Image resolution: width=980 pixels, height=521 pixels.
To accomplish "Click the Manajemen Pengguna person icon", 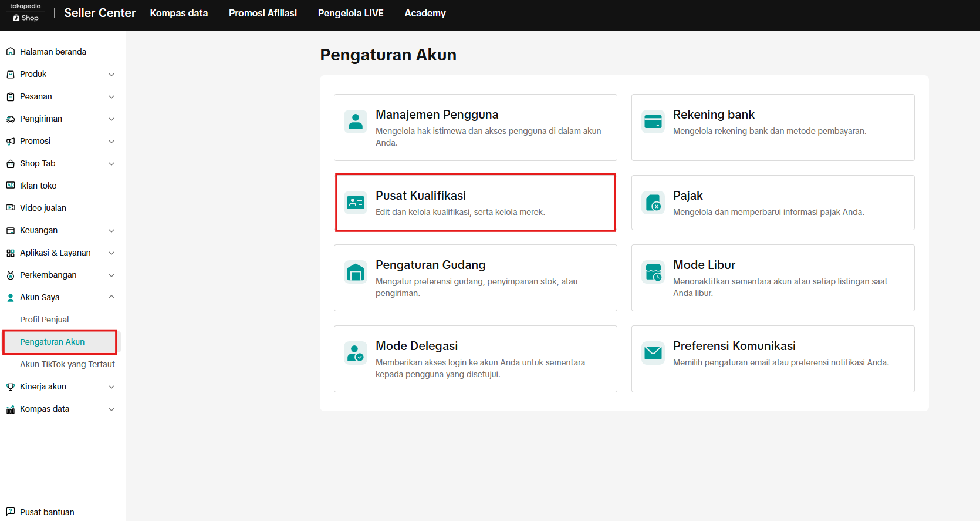I will click(x=356, y=122).
